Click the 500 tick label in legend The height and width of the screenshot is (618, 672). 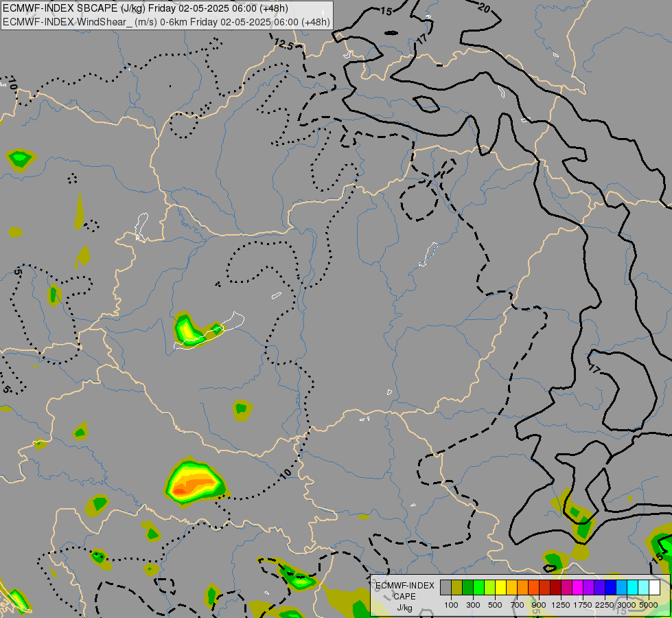point(495,605)
